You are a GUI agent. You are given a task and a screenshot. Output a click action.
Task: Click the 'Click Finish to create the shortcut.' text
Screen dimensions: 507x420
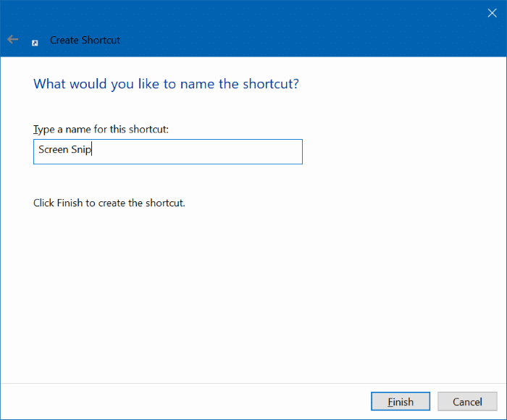[x=109, y=203]
